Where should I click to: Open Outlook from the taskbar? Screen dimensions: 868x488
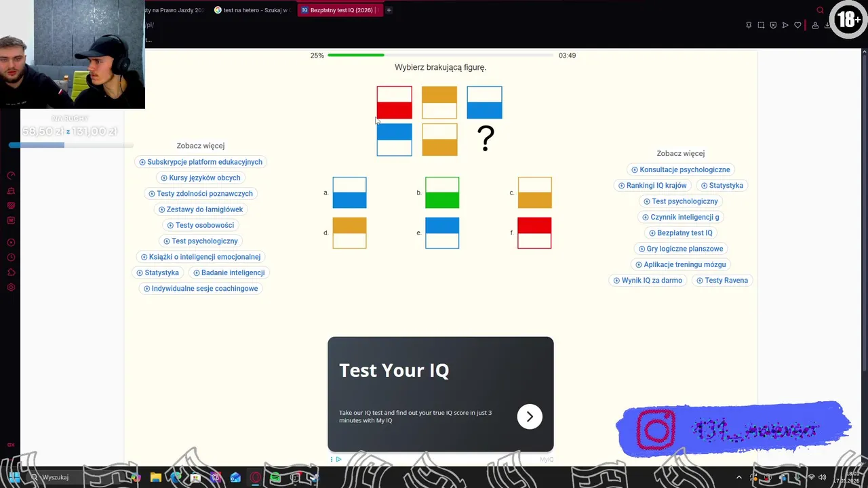235,477
